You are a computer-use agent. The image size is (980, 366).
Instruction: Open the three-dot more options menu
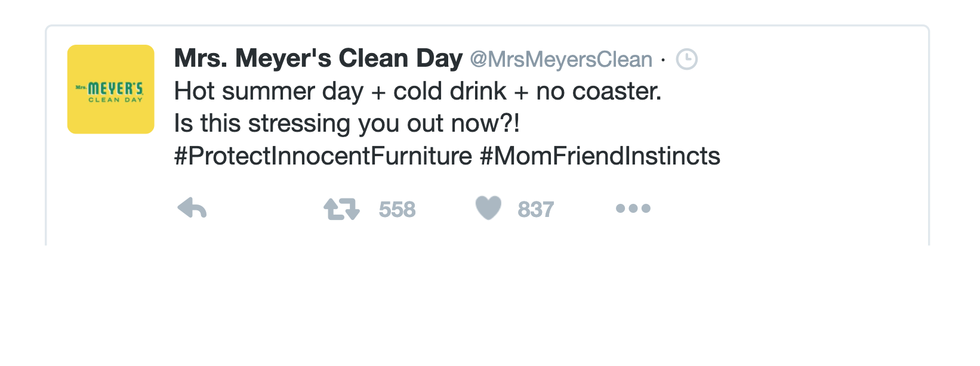tap(633, 208)
